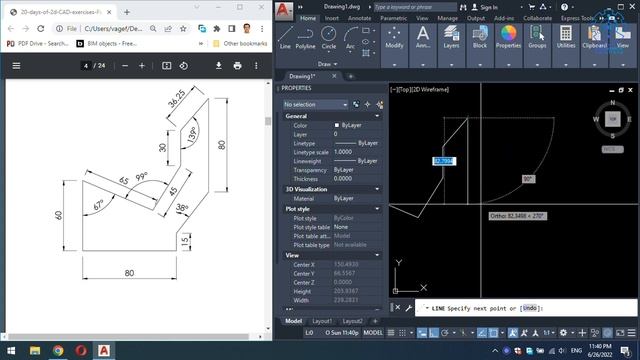This screenshot has width=640, height=360.
Task: Select the Ellipse tool in Draw panel
Action: [x=366, y=42]
